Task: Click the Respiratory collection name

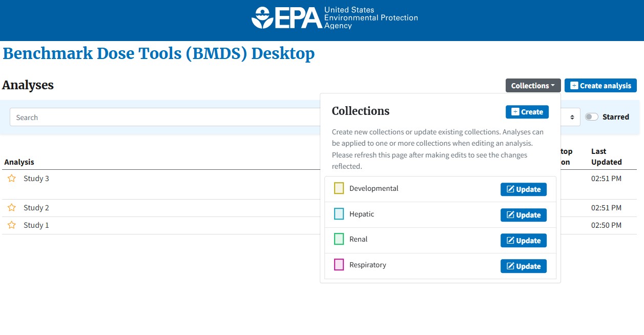Action: pos(368,265)
